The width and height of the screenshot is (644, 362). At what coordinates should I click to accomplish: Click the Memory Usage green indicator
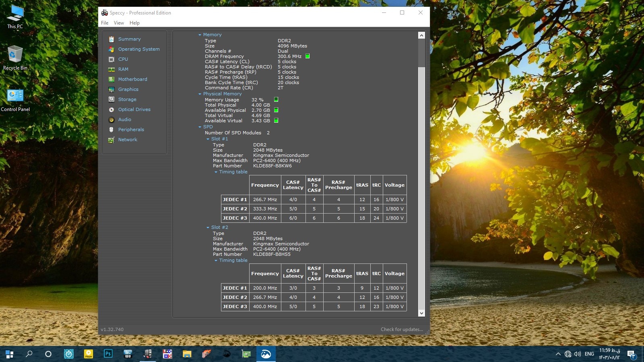pyautogui.click(x=276, y=99)
